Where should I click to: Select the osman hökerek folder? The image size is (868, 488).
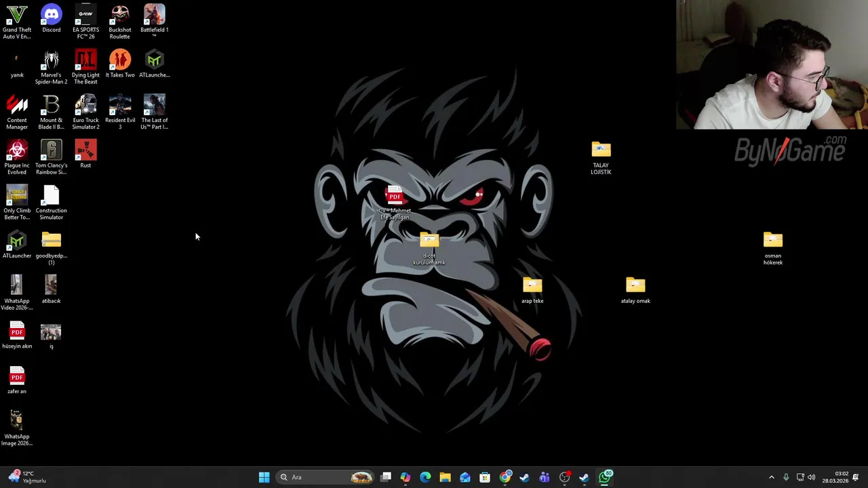coord(773,248)
